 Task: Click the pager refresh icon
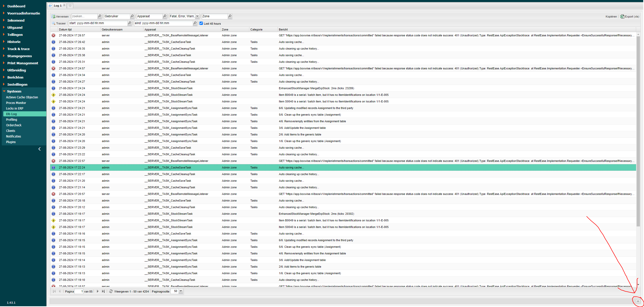click(111, 291)
